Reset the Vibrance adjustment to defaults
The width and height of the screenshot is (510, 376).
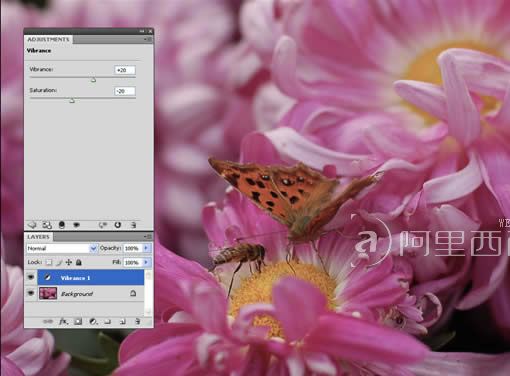(118, 225)
